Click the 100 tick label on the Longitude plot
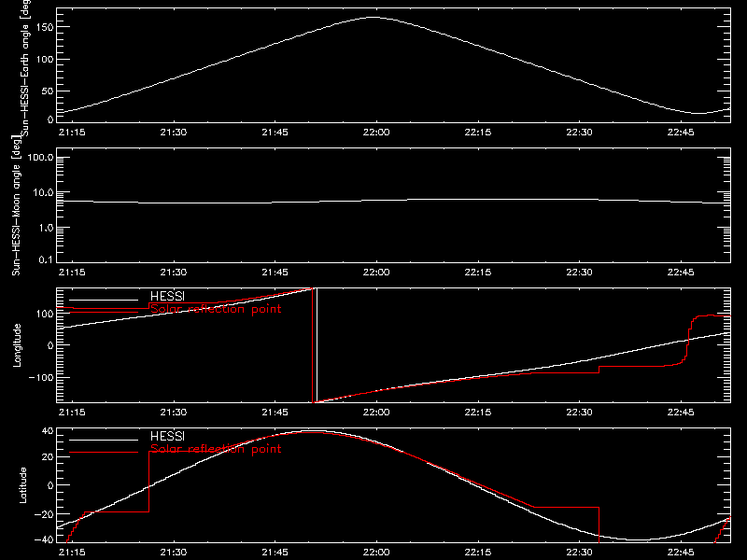747x560 pixels. pos(45,314)
